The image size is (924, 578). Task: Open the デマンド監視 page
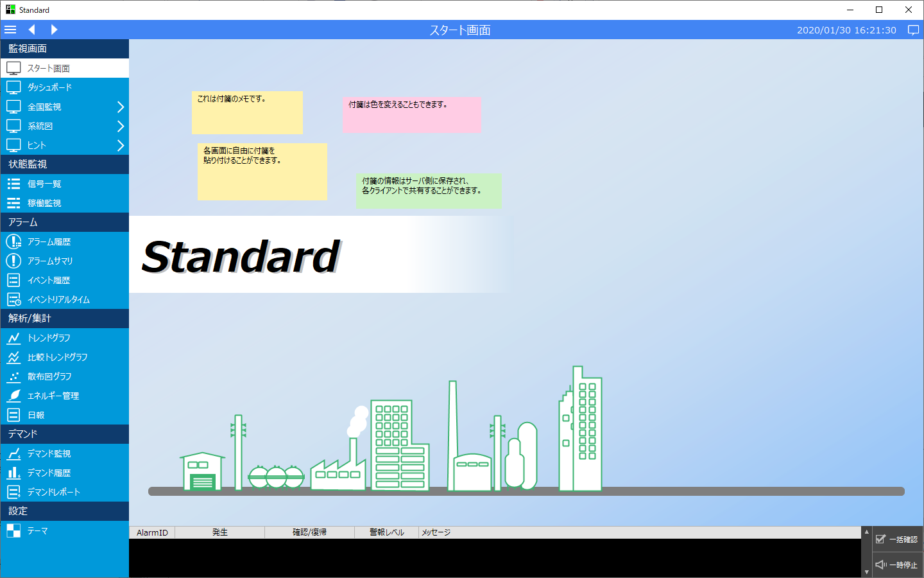pyautogui.click(x=49, y=453)
